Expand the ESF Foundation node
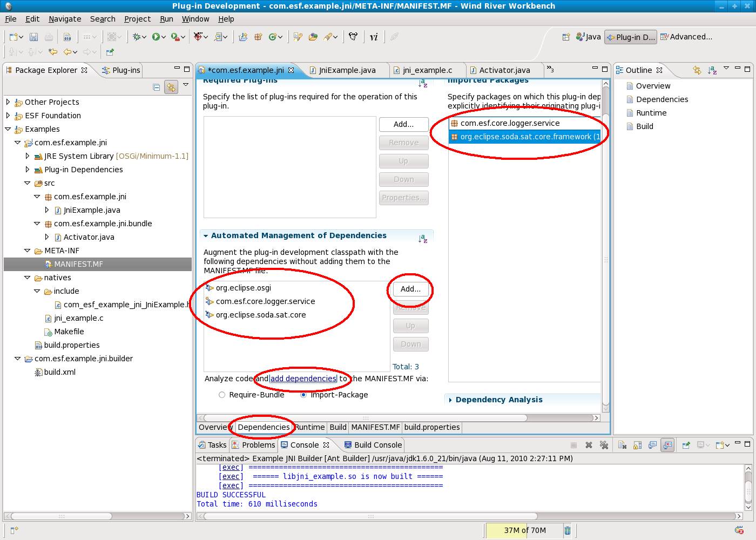This screenshot has height=540, width=756. [8, 115]
